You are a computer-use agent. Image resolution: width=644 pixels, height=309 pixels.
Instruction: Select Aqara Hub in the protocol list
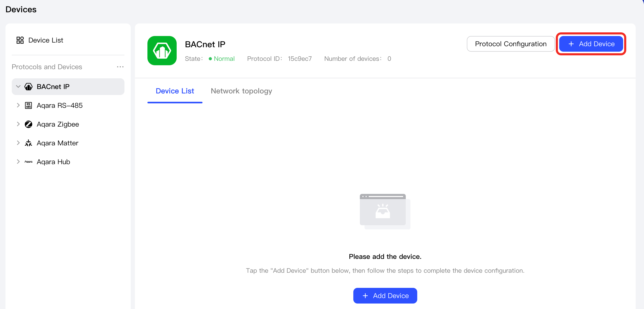(68, 162)
